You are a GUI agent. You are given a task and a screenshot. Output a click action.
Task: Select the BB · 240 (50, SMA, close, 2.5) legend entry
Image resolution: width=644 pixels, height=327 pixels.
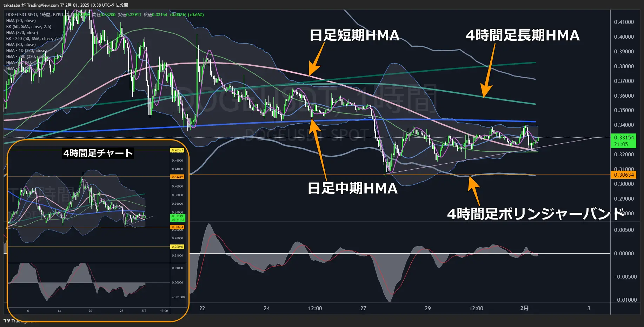coord(34,39)
